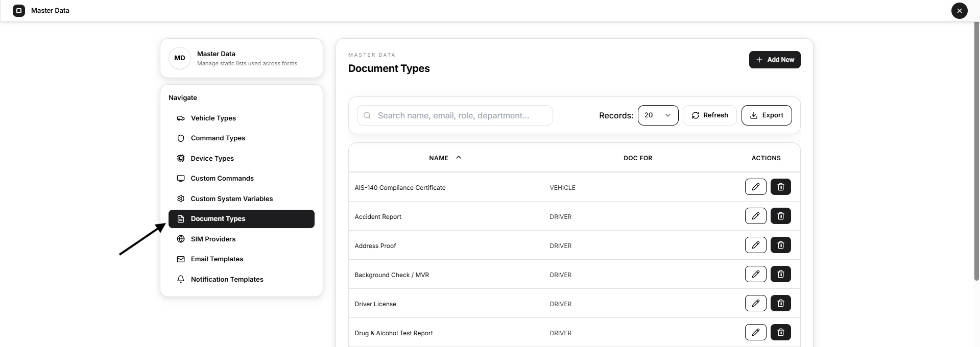Click the Master Data app logo icon
The width and height of the screenshot is (980, 347).
(19, 10)
